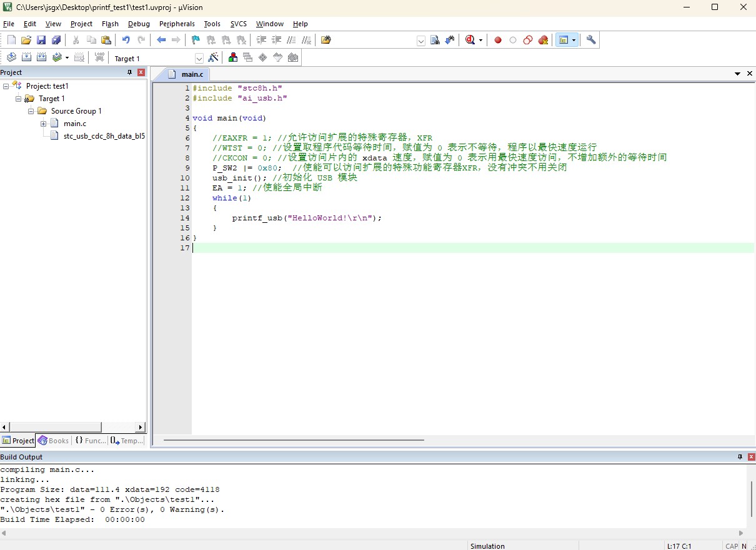Open the SVCS menu
This screenshot has height=550, width=756.
[x=238, y=24]
